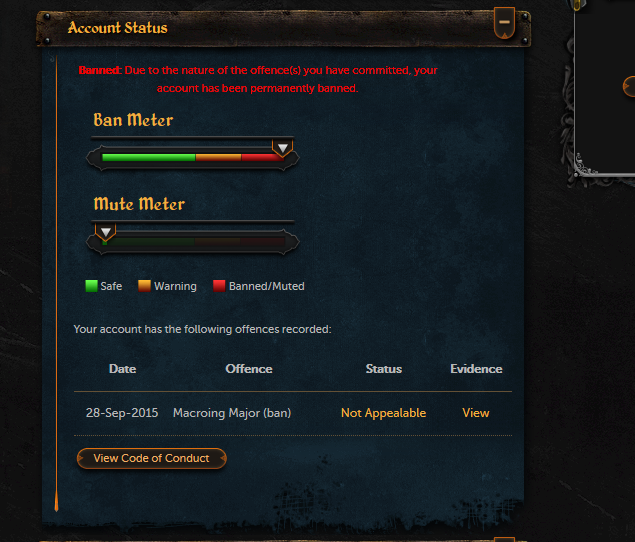This screenshot has height=542, width=635.
Task: Click the red section of Ban Meter
Action: [263, 158]
